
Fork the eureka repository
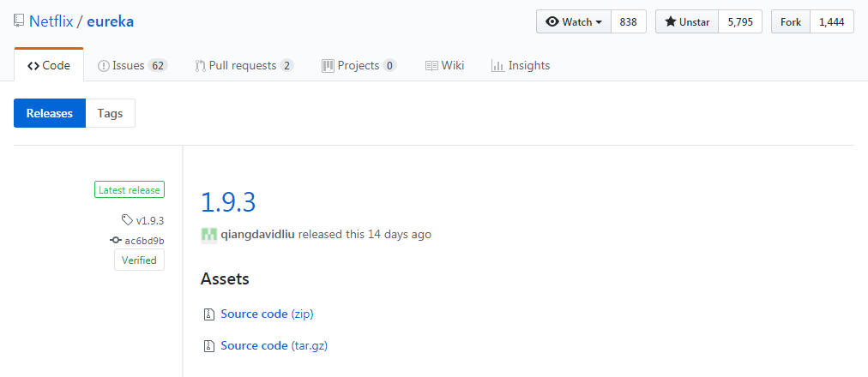(x=790, y=22)
